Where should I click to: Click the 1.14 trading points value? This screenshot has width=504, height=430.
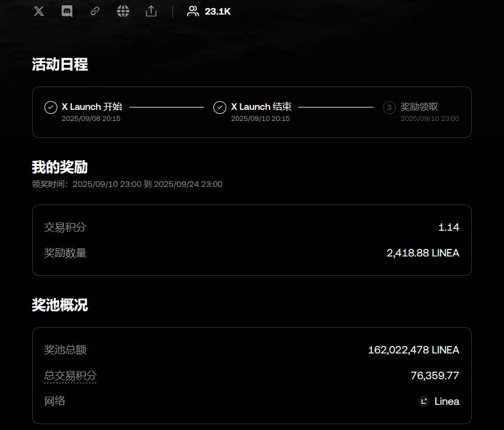(x=448, y=227)
